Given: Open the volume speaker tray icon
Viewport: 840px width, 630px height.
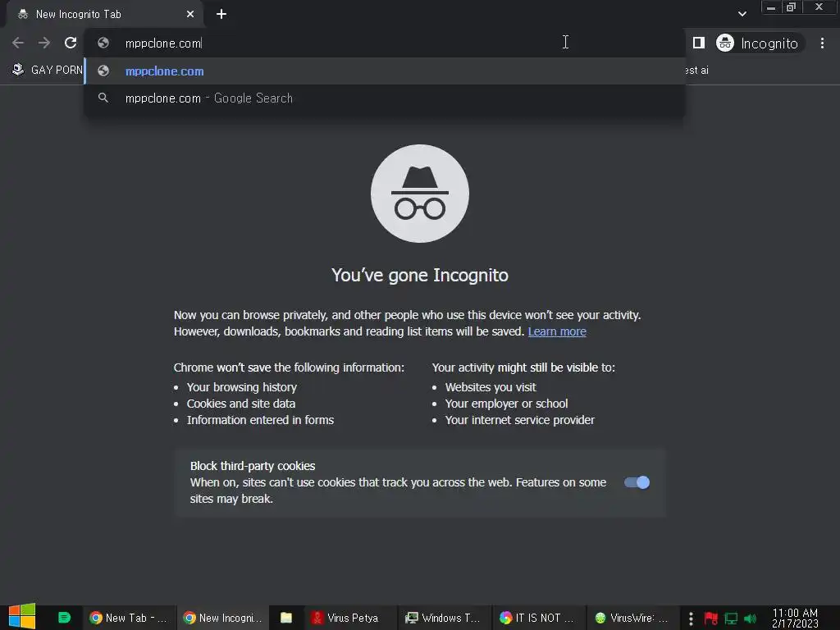Looking at the screenshot, I should 750,619.
